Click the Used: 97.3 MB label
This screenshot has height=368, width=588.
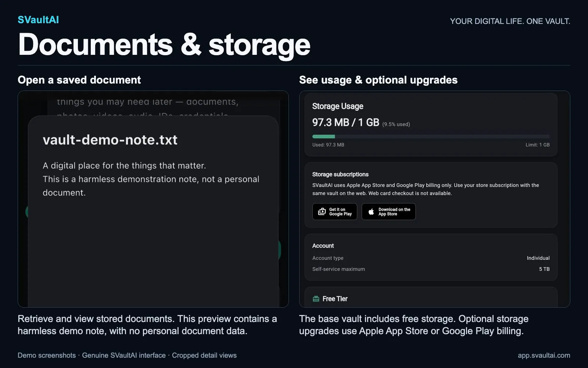pos(328,145)
